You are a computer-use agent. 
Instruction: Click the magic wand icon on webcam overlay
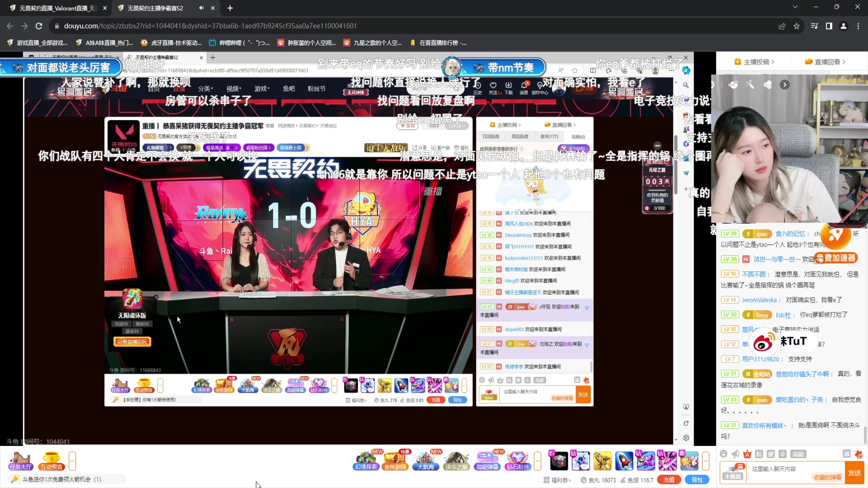(x=750, y=84)
